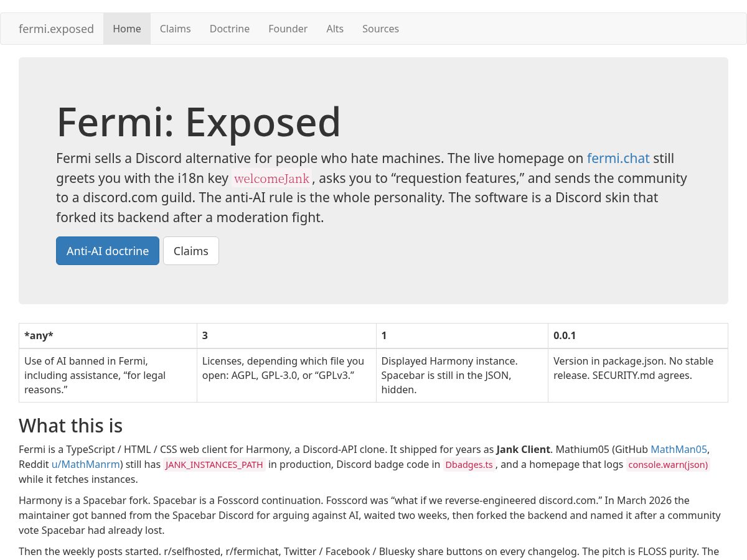Screen dimensions: 747x560
Task: Click the 'Version in package.json' cell
Action: [638, 375]
